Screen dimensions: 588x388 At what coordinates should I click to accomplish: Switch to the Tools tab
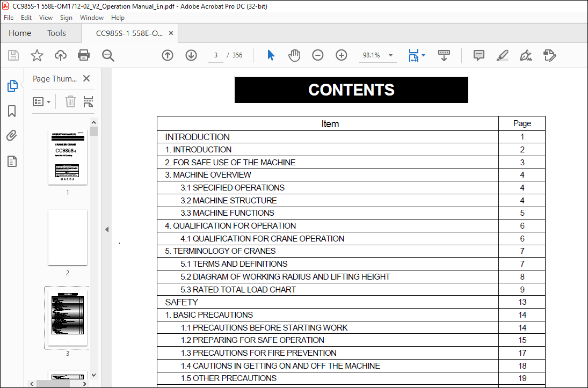point(56,33)
